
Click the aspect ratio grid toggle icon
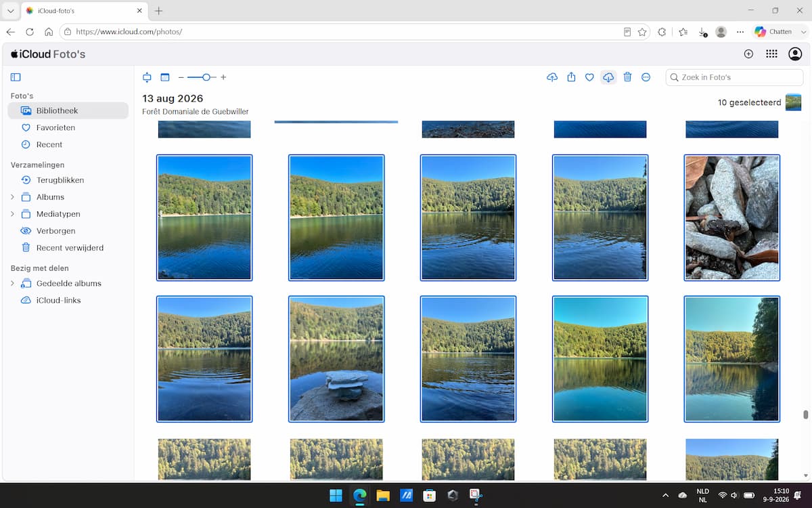[x=147, y=77]
